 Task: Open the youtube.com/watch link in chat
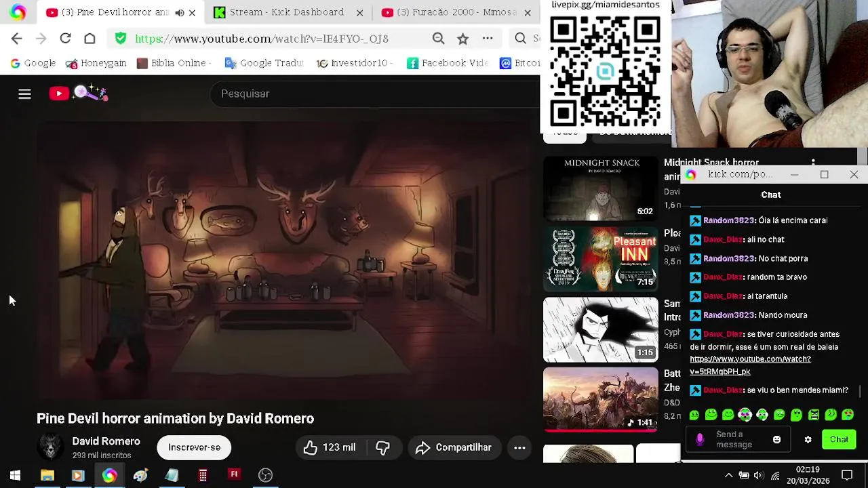[x=750, y=365]
